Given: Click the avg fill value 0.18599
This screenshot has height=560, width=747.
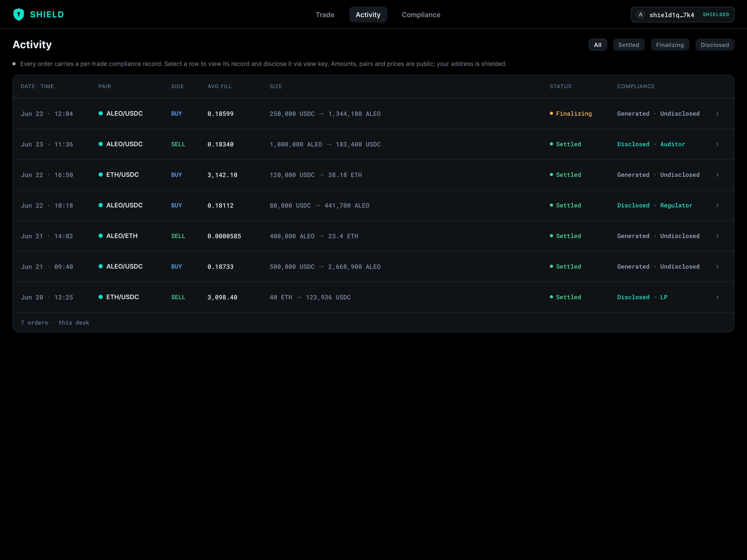Looking at the screenshot, I should coord(220,114).
